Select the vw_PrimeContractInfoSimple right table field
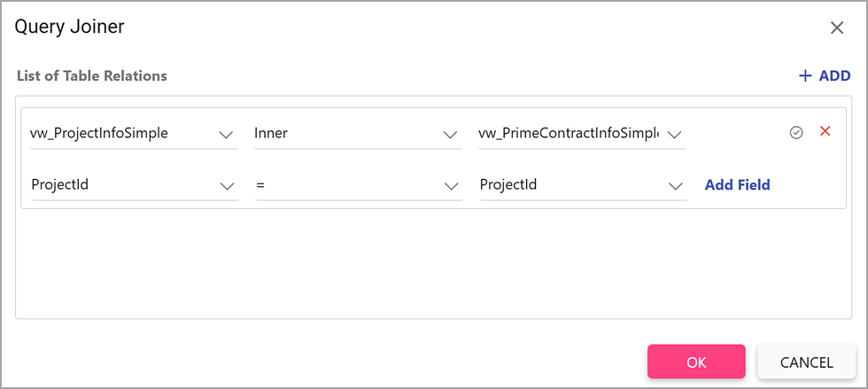This screenshot has width=868, height=389. pyautogui.click(x=583, y=134)
